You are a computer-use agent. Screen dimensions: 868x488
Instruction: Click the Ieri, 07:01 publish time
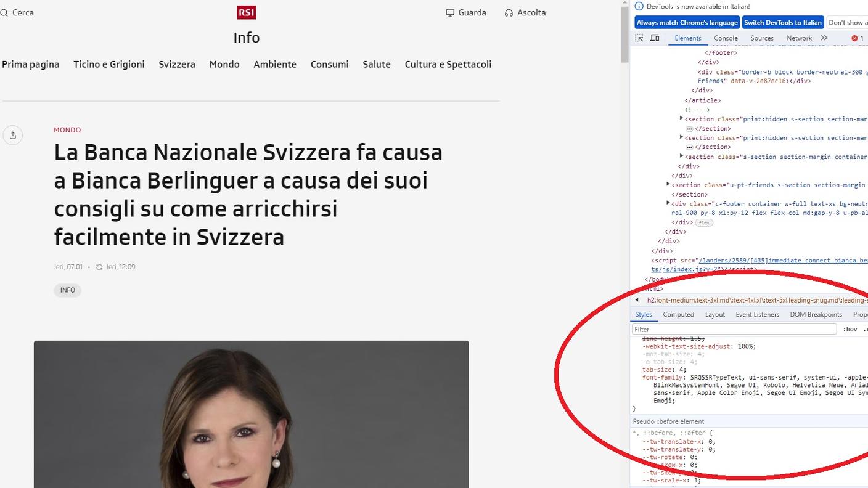pos(68,267)
